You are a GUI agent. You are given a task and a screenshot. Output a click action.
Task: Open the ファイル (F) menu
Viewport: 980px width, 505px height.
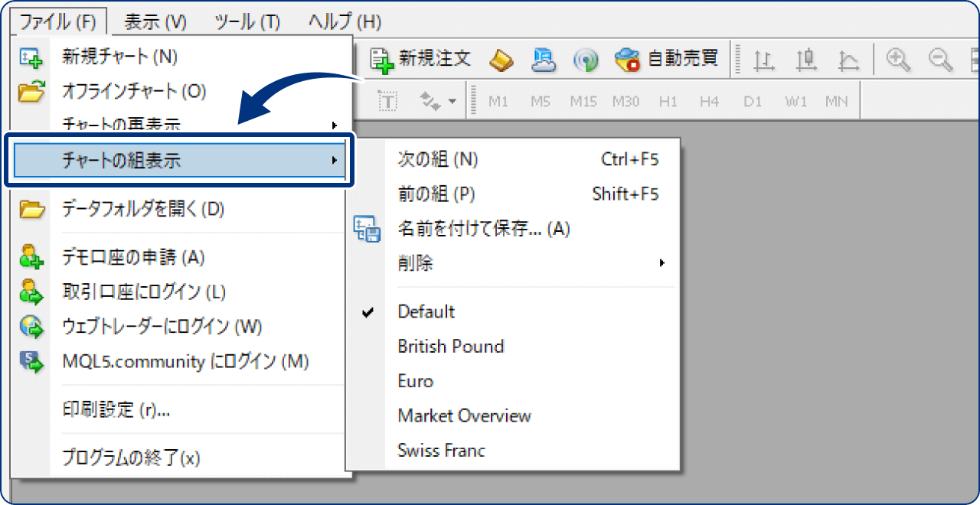pos(59,22)
